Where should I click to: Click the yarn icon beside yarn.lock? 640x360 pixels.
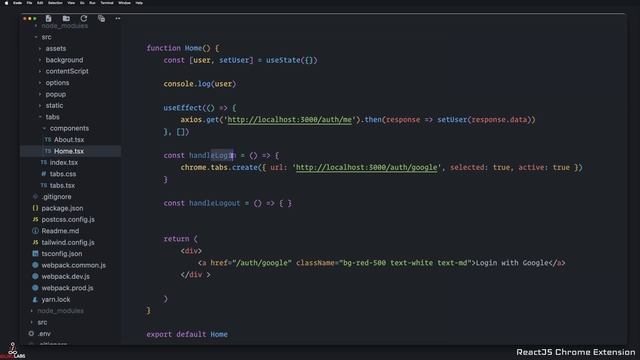pos(35,299)
